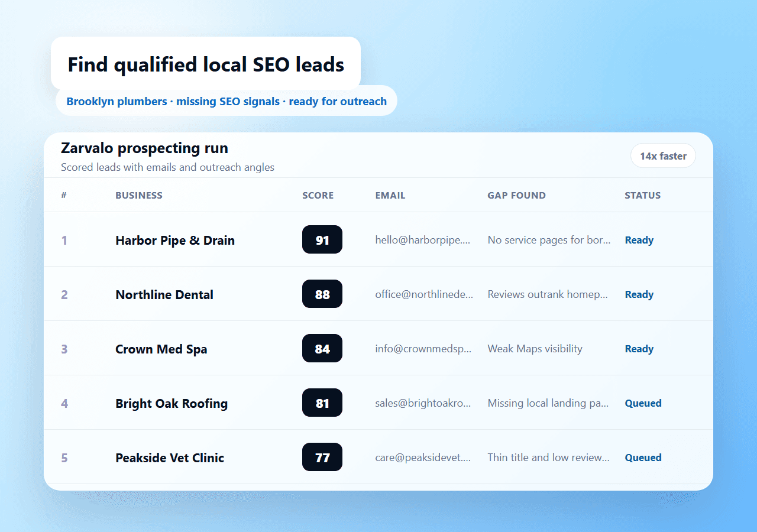The height and width of the screenshot is (532, 757).
Task: Click the 14x faster badge
Action: tap(663, 156)
